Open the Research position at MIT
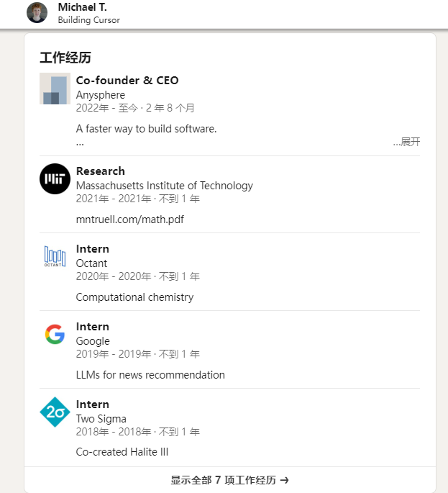 tap(101, 171)
